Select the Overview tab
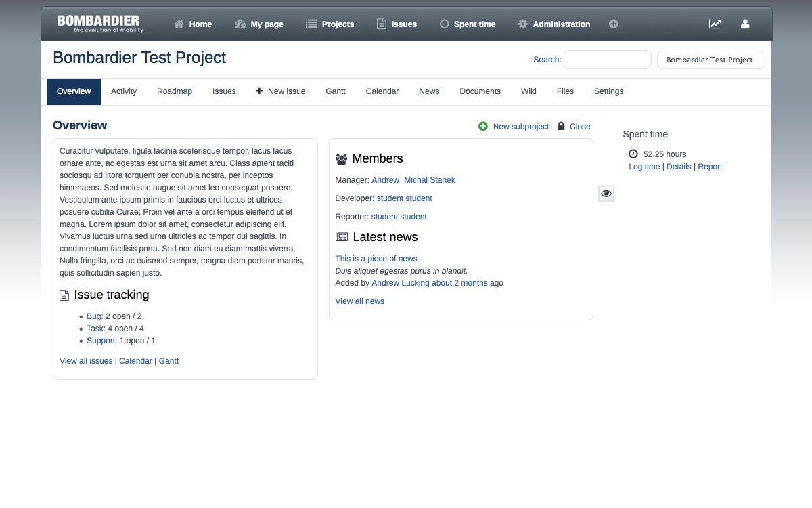 pos(74,91)
